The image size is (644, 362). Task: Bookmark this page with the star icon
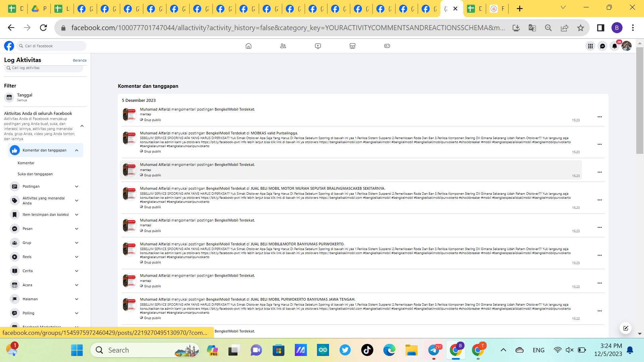(x=581, y=28)
